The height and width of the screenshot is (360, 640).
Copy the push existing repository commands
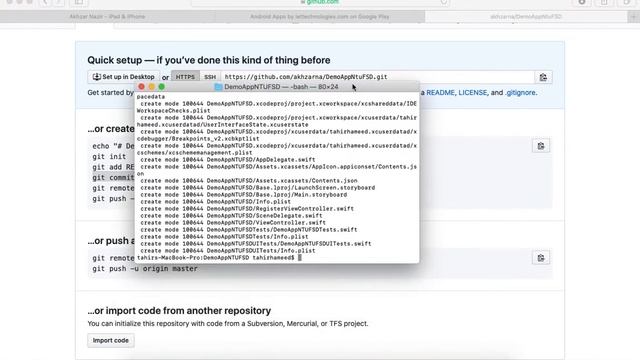point(541,258)
